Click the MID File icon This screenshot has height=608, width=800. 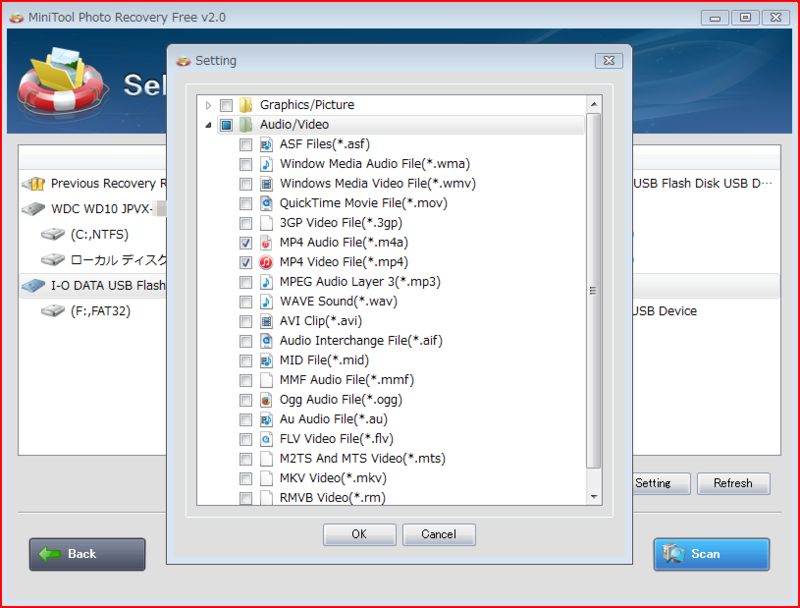tap(266, 360)
